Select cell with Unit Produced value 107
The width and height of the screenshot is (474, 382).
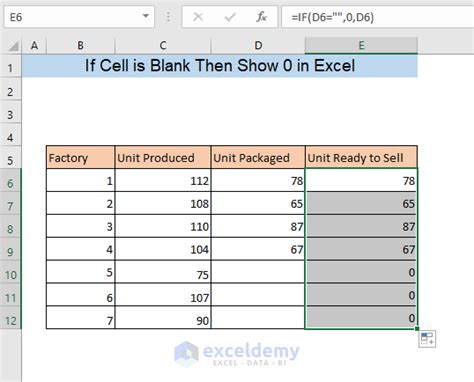(x=163, y=295)
